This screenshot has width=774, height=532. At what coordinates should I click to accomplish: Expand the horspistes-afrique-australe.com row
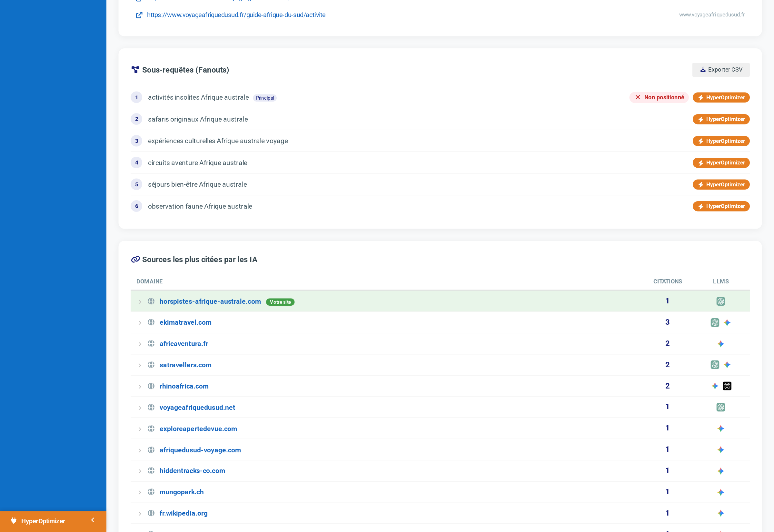(140, 302)
